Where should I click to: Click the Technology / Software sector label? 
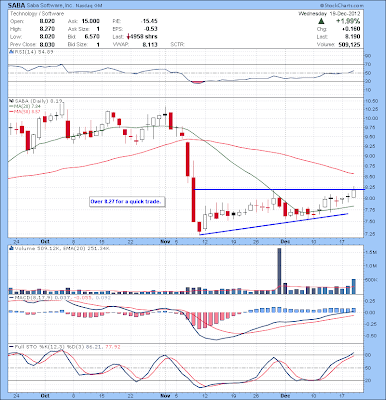pos(37,14)
